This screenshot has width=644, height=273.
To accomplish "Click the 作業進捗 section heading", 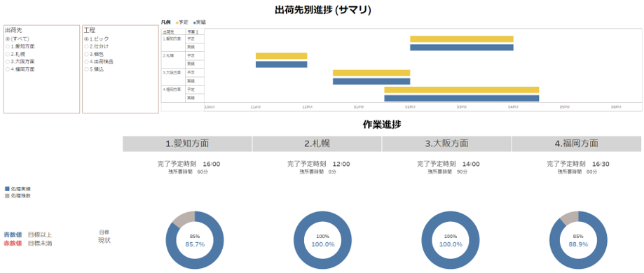I will coord(382,125).
